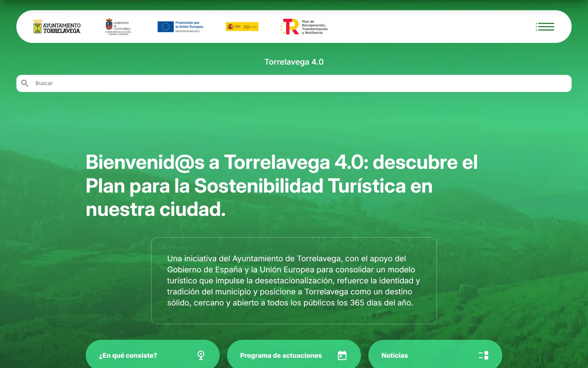Image resolution: width=588 pixels, height=368 pixels.
Task: Click the list icon in Noticias
Action: click(484, 355)
